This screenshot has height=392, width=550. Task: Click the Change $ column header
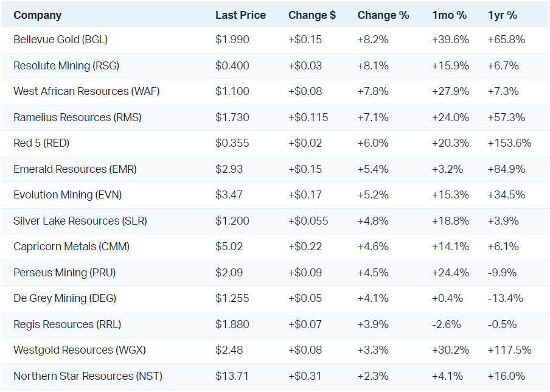coord(312,15)
